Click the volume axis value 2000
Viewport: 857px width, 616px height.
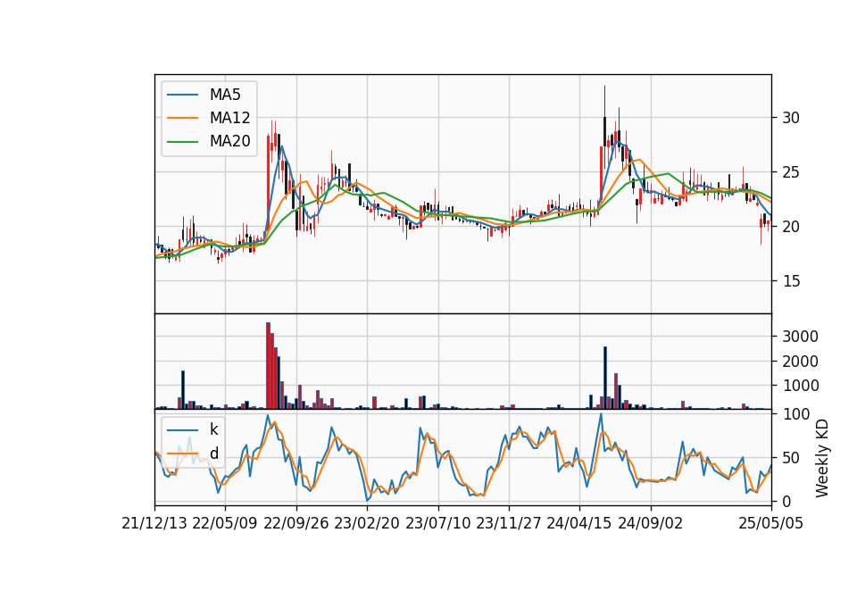800,362
